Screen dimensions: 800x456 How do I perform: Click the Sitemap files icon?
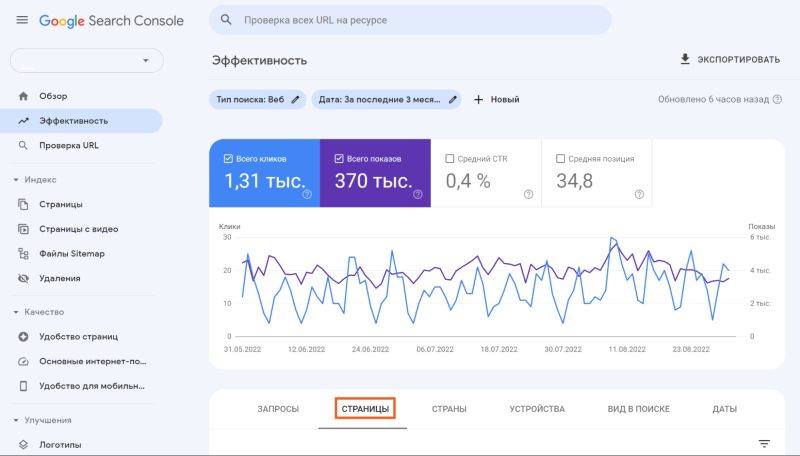pyautogui.click(x=23, y=254)
